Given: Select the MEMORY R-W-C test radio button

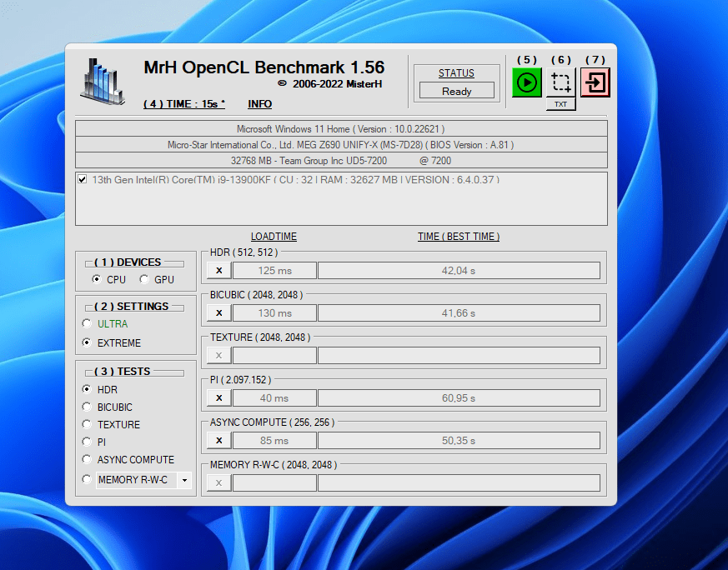Looking at the screenshot, I should pos(87,479).
